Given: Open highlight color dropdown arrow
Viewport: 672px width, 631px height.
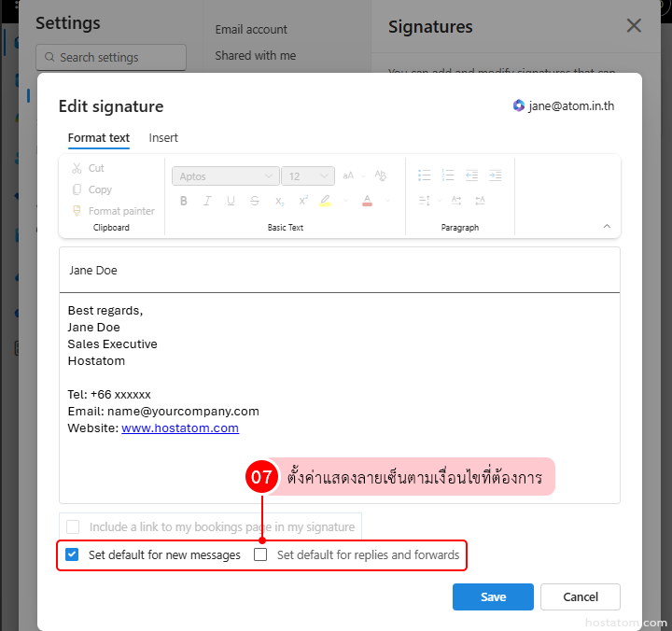Looking at the screenshot, I should pyautogui.click(x=345, y=201).
